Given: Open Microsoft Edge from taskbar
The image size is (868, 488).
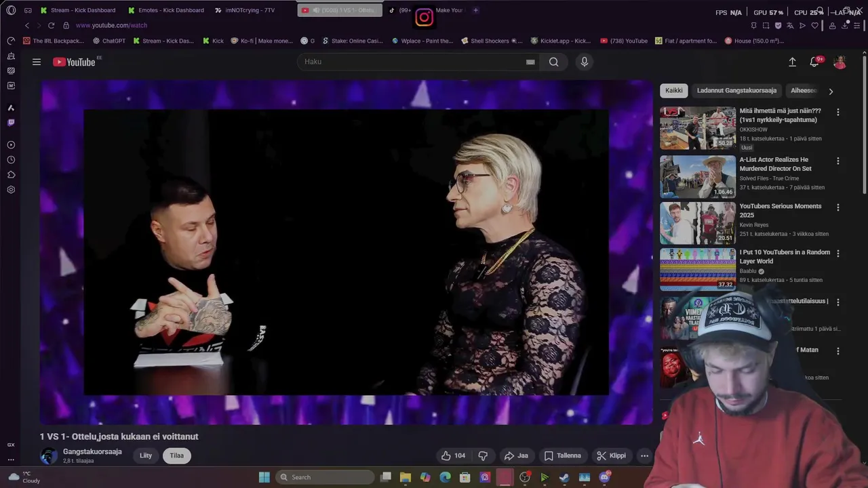Looking at the screenshot, I should pyautogui.click(x=445, y=477).
